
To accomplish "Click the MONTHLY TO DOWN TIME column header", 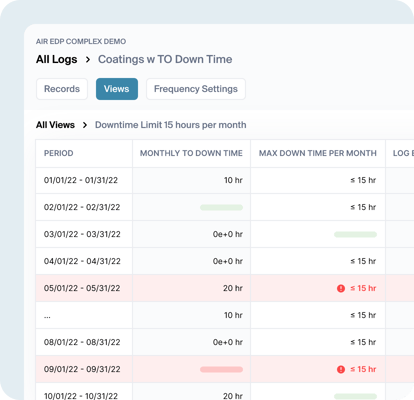I will point(191,153).
